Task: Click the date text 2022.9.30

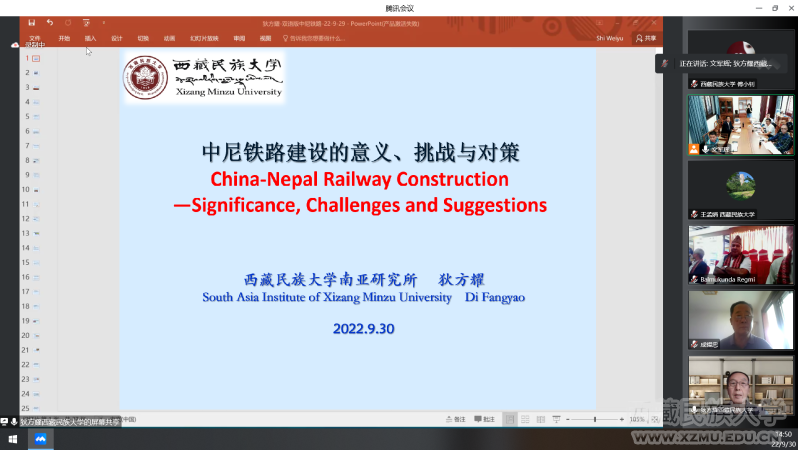Action: click(363, 329)
